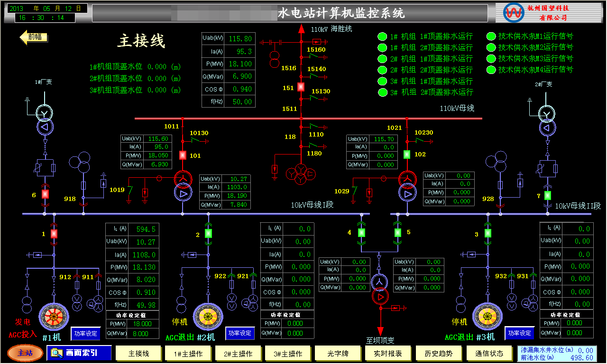Go back with the 前幅 arrow
Image resolution: width=607 pixels, height=364 pixels.
[33, 37]
